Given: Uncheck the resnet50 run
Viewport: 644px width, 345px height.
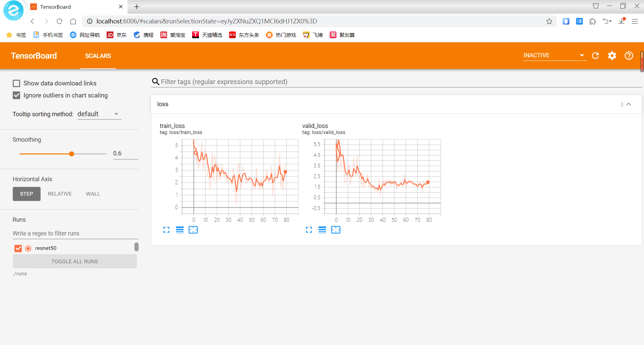Looking at the screenshot, I should click(18, 248).
